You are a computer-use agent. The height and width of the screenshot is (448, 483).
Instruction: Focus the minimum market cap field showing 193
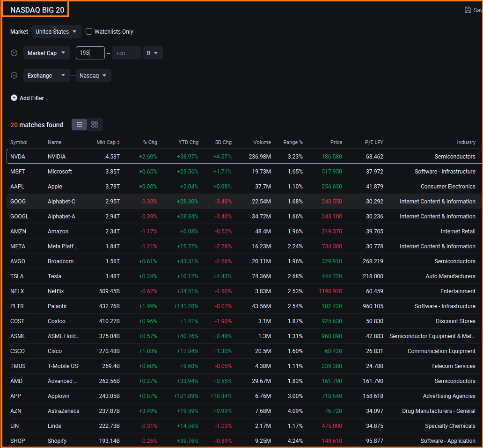(90, 53)
